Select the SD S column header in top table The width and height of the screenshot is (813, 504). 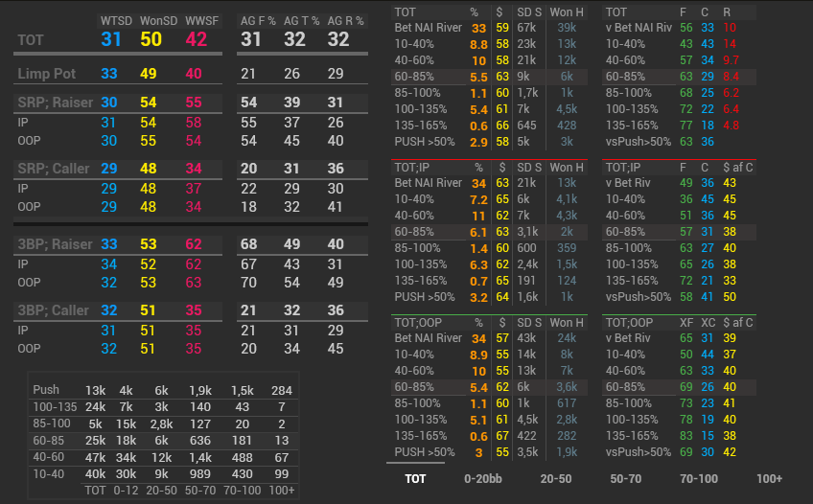[x=530, y=12]
